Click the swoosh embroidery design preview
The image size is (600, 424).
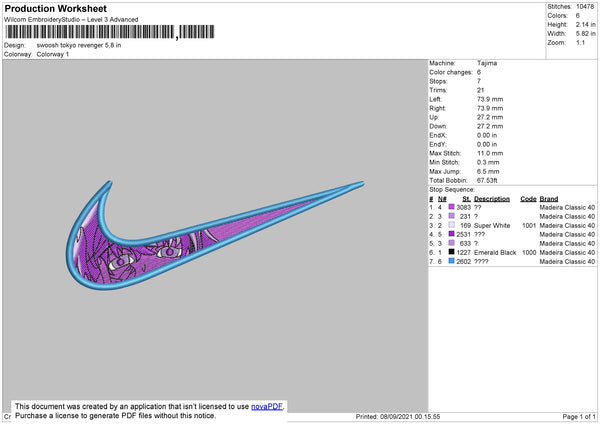(215, 235)
